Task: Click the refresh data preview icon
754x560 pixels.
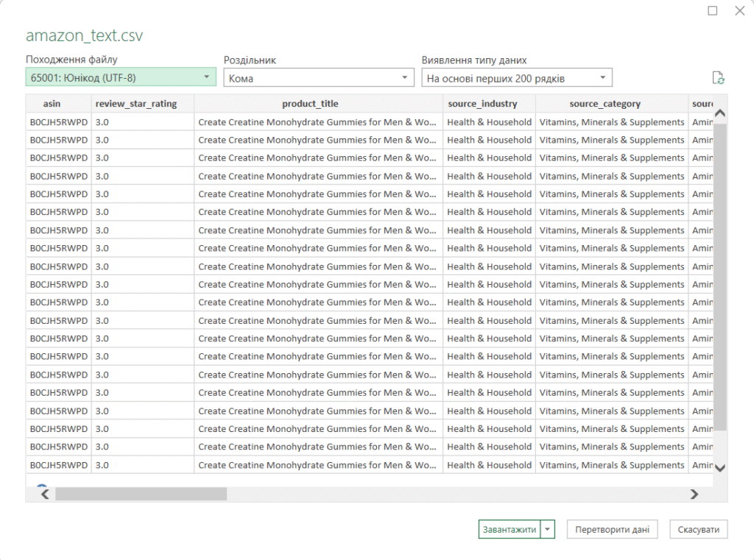Action: [x=718, y=78]
